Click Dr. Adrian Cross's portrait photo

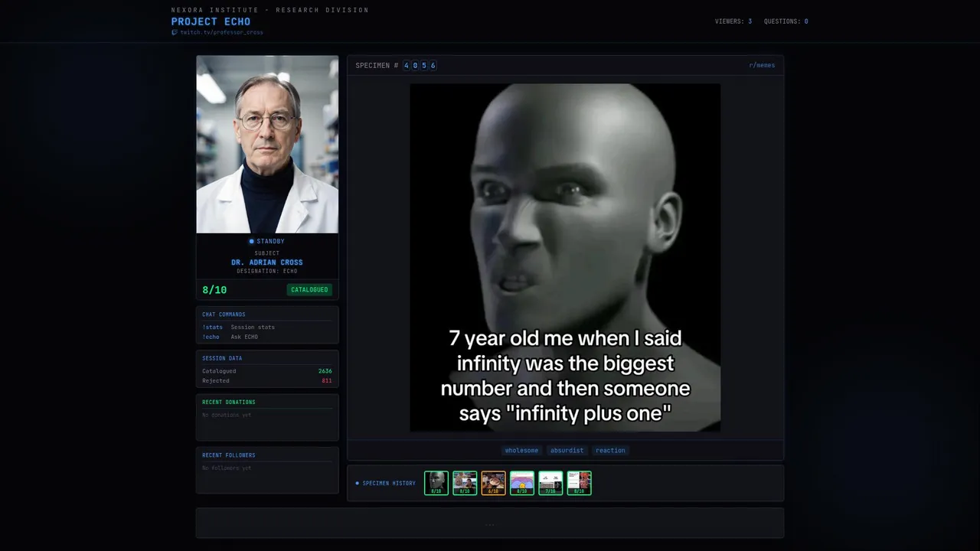click(267, 144)
